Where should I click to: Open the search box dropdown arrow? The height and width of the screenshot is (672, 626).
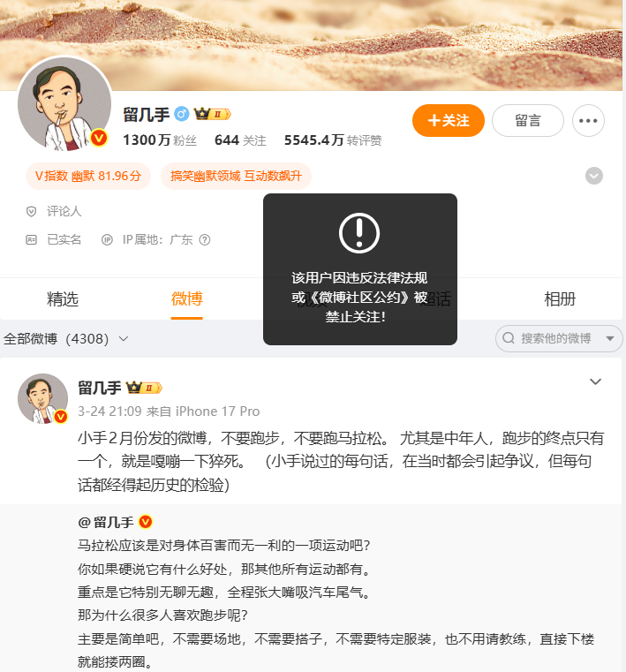click(610, 338)
